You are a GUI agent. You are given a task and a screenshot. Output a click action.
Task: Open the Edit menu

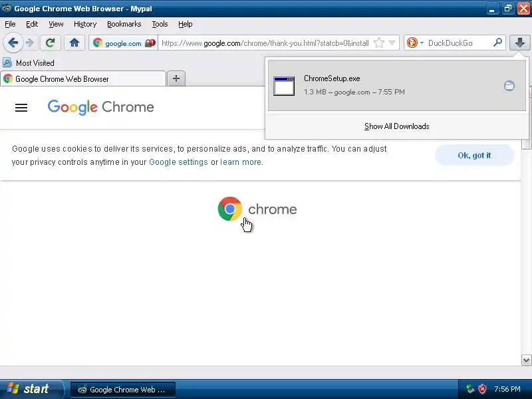(32, 24)
